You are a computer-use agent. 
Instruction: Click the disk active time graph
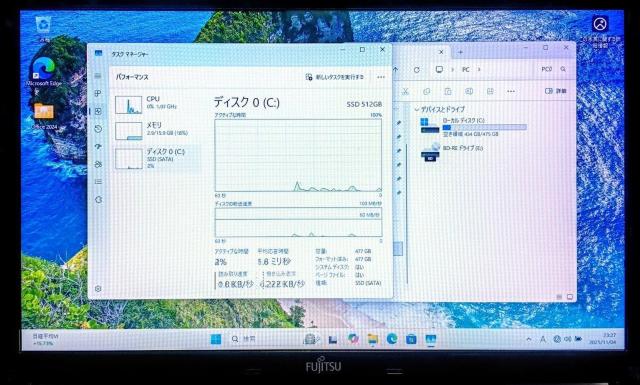(298, 155)
